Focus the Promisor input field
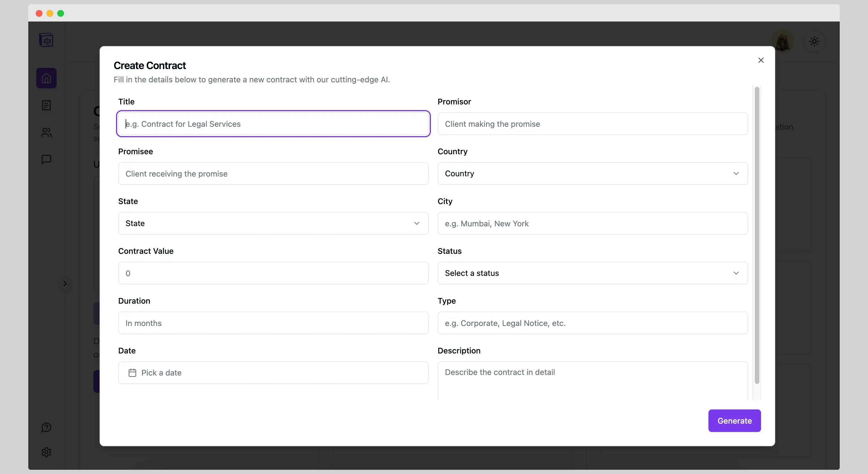The width and height of the screenshot is (868, 474). coord(592,124)
